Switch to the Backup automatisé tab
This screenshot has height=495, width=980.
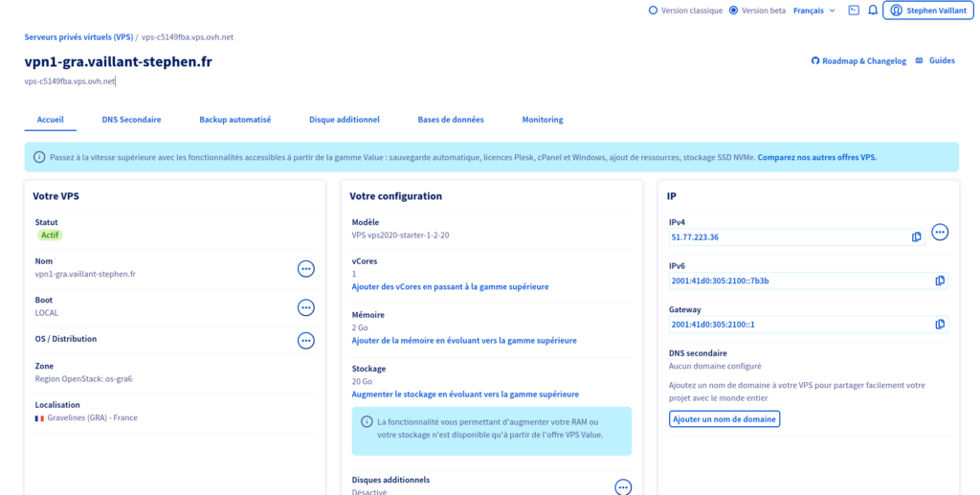click(234, 120)
